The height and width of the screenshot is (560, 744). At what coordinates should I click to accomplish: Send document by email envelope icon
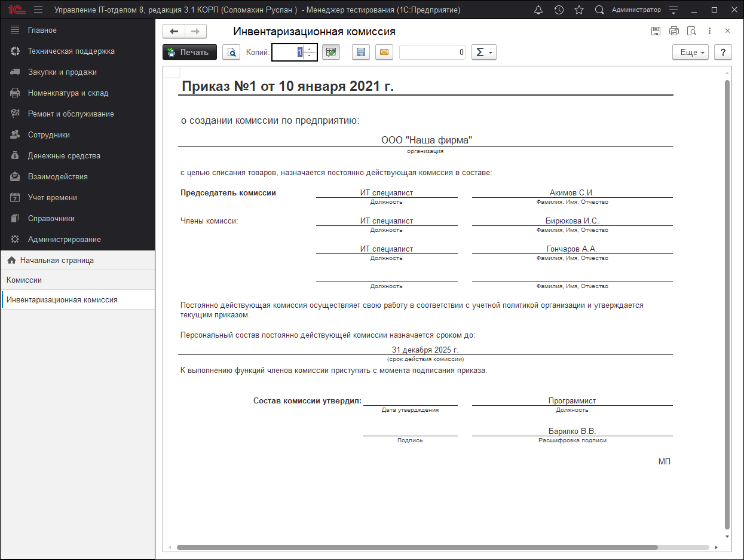tap(384, 53)
